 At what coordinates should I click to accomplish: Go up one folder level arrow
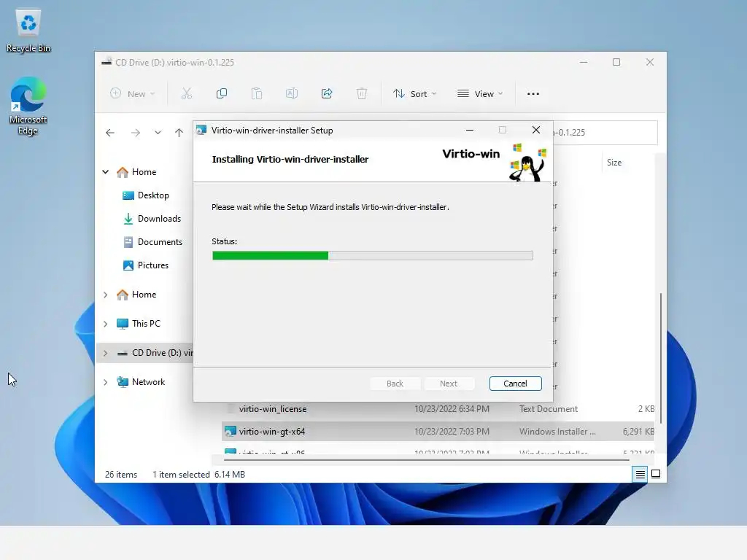[179, 133]
